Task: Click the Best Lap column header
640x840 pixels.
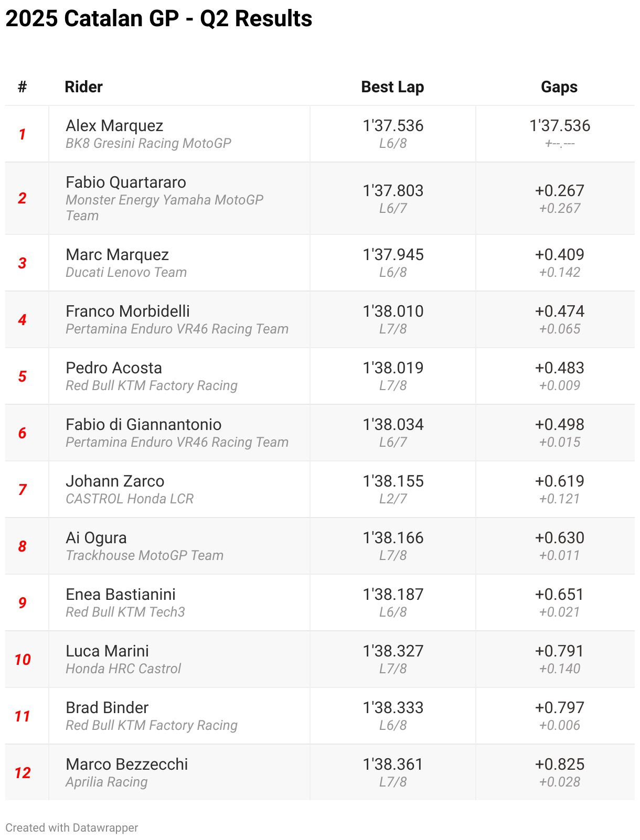Action: (392, 87)
